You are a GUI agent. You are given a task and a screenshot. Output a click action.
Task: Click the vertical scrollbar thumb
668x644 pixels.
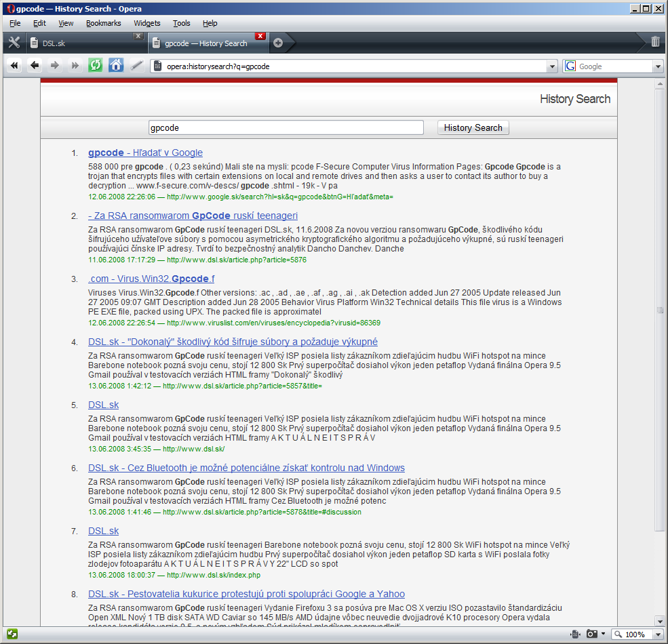click(x=660, y=310)
